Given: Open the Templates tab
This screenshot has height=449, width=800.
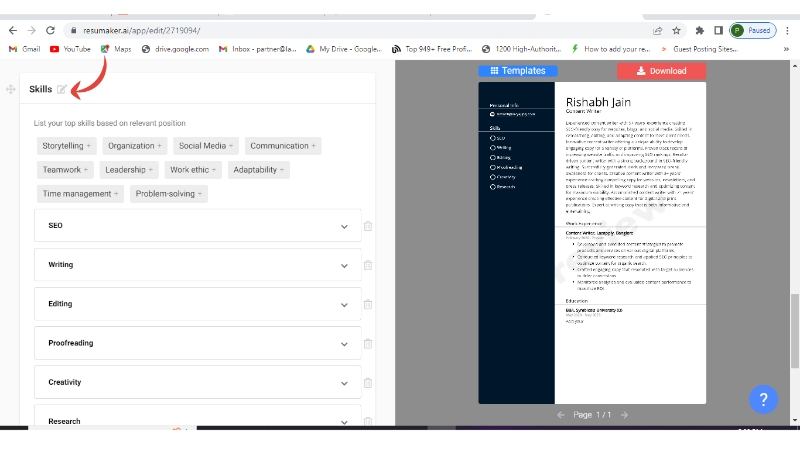Looking at the screenshot, I should click(x=517, y=71).
